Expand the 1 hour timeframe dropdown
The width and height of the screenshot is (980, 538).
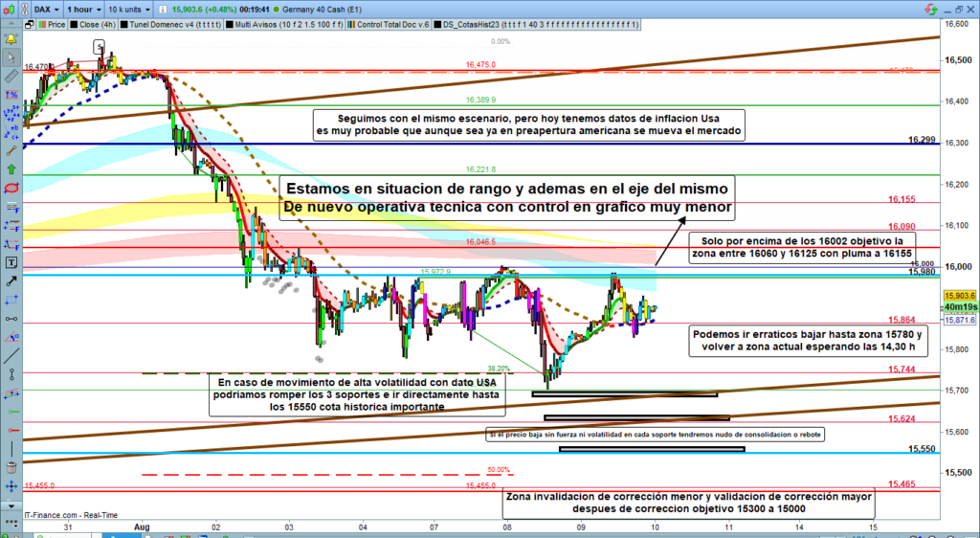tap(85, 10)
